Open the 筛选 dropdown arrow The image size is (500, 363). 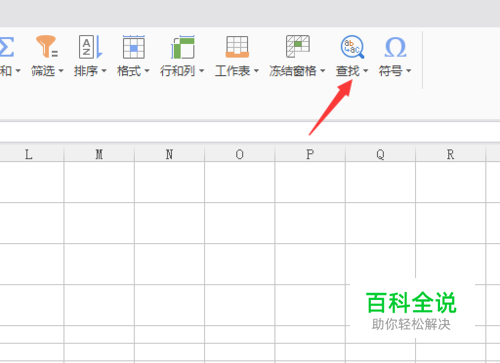[x=61, y=71]
